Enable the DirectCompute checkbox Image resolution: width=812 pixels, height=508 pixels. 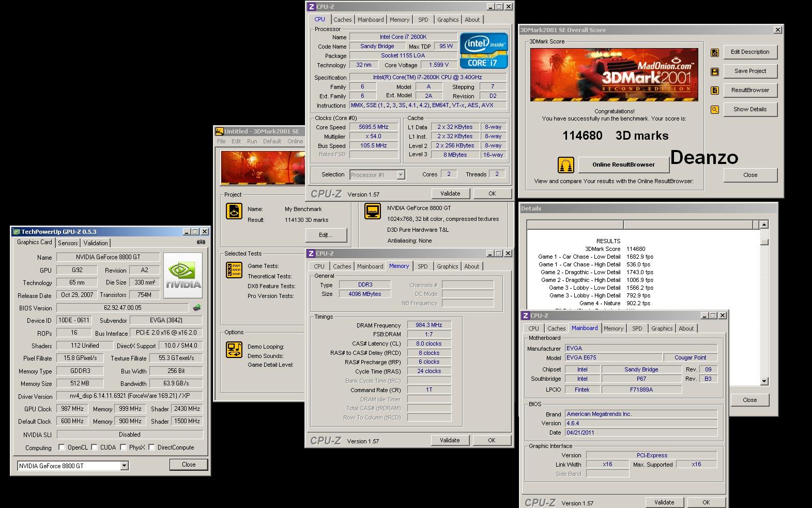(x=151, y=447)
